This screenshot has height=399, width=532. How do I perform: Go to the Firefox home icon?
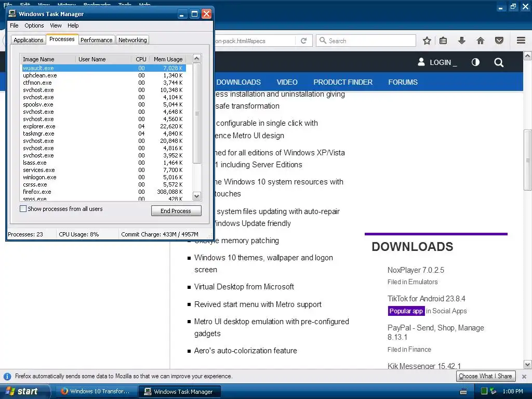coord(481,41)
